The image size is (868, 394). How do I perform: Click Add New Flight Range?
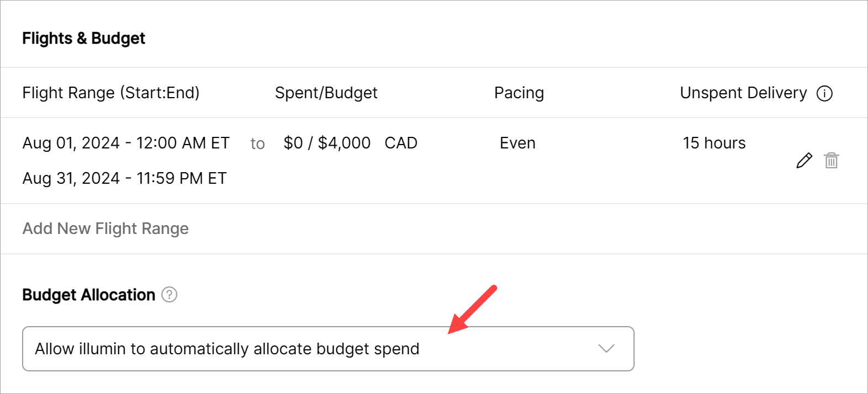(105, 228)
